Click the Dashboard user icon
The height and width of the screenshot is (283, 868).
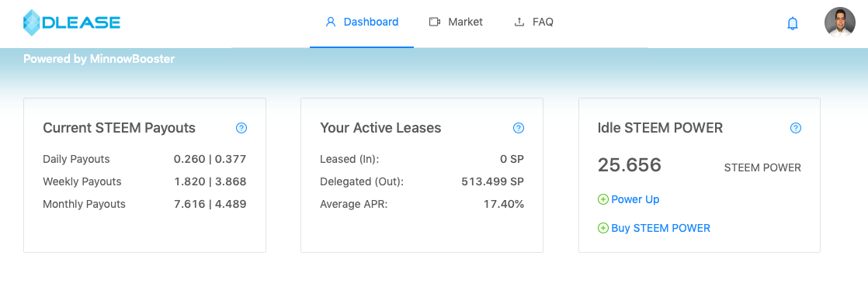331,22
